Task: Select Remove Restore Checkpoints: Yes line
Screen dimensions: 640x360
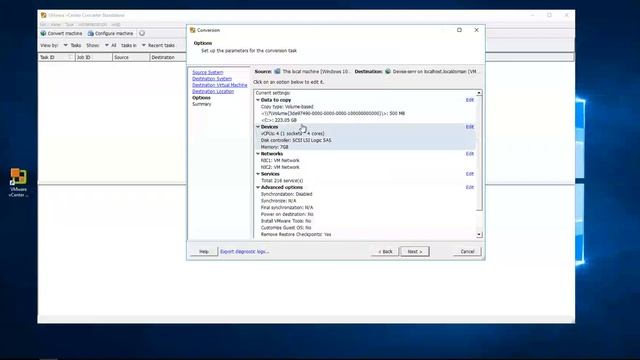Action: [x=296, y=234]
